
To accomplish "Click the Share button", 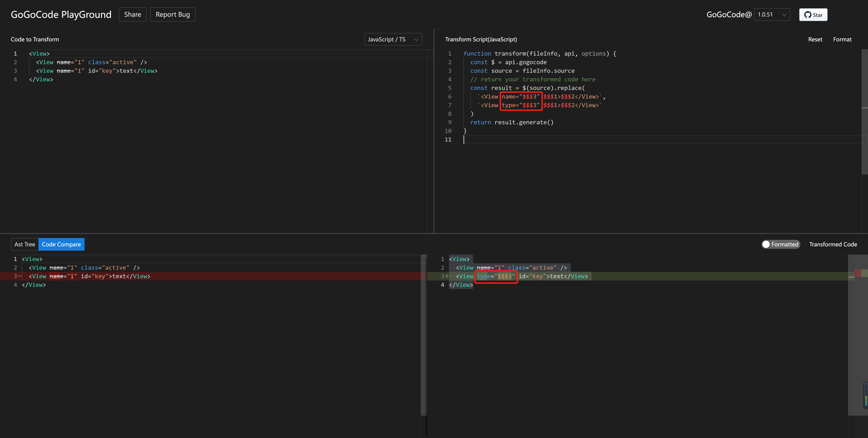I will (132, 14).
